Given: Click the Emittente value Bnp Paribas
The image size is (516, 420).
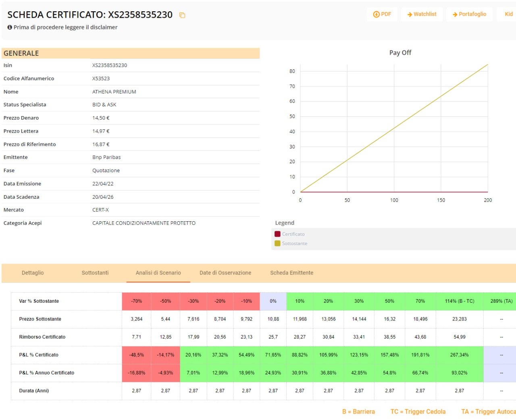Looking at the screenshot, I should click(106, 158).
